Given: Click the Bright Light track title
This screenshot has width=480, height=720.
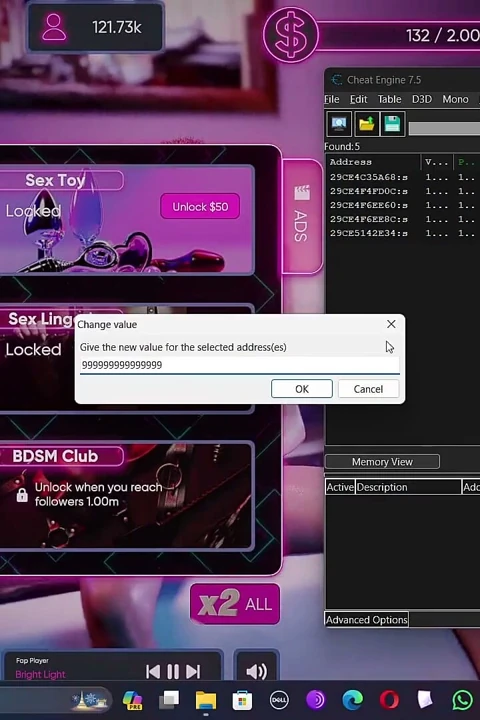Looking at the screenshot, I should click(x=40, y=674).
